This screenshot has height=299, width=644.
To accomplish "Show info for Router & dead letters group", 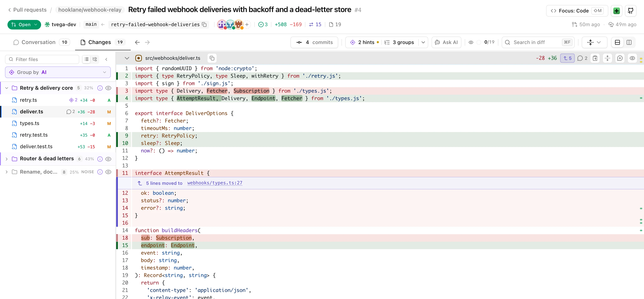I will click(x=100, y=159).
